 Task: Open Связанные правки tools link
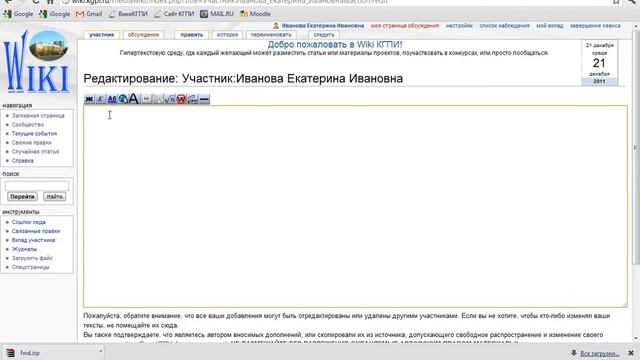coord(36,231)
